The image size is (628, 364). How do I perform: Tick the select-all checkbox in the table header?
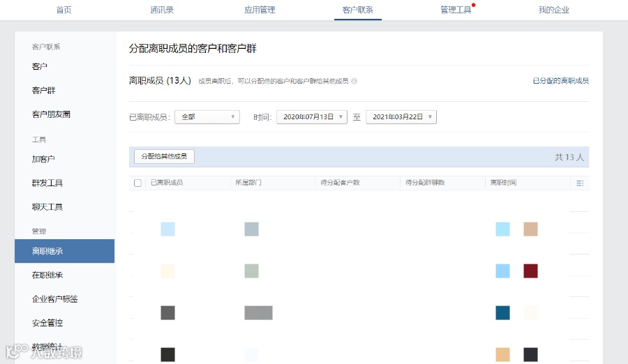click(x=137, y=183)
